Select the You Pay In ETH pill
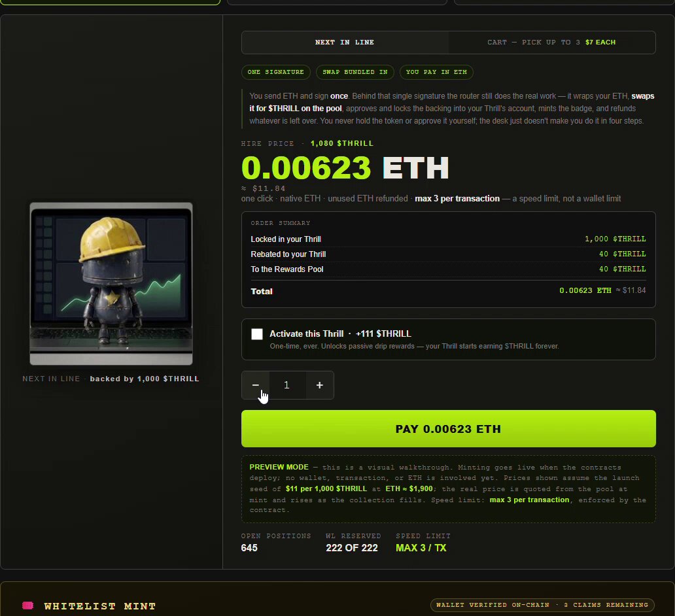This screenshot has height=616, width=675. point(436,72)
